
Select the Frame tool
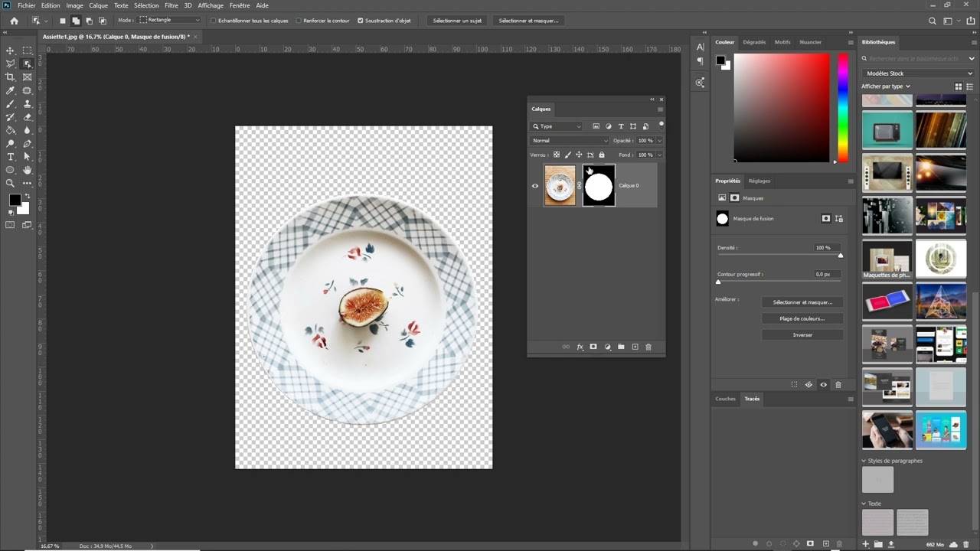(x=28, y=77)
